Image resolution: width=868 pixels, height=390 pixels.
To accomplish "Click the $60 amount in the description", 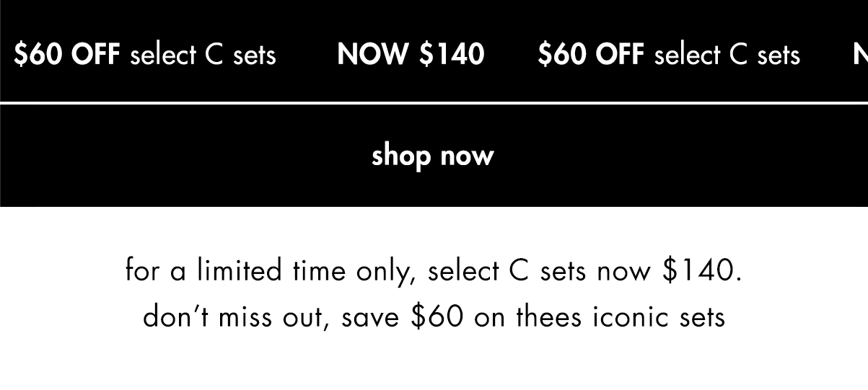I will [437, 317].
